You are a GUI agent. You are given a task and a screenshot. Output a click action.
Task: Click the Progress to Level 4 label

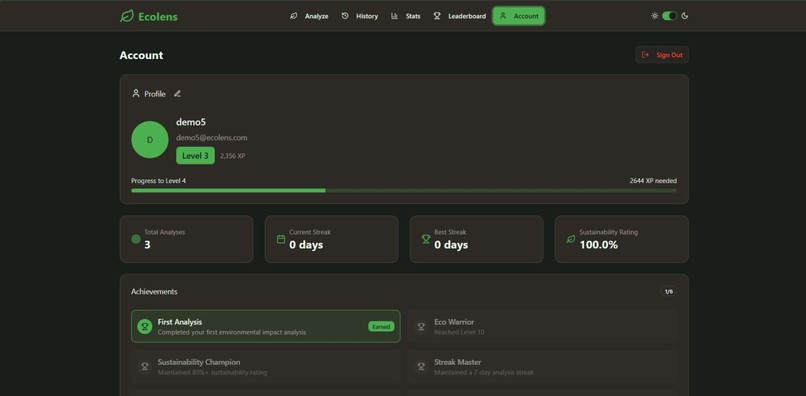tap(158, 181)
